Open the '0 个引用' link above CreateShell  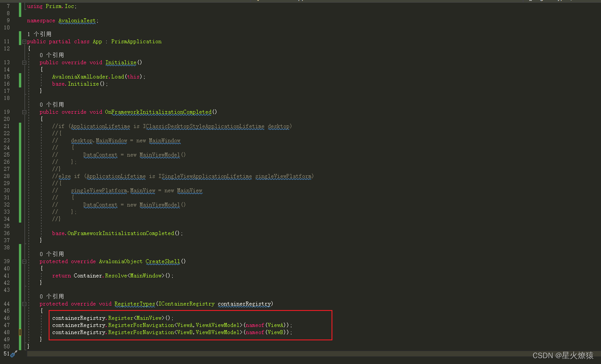[52, 254]
